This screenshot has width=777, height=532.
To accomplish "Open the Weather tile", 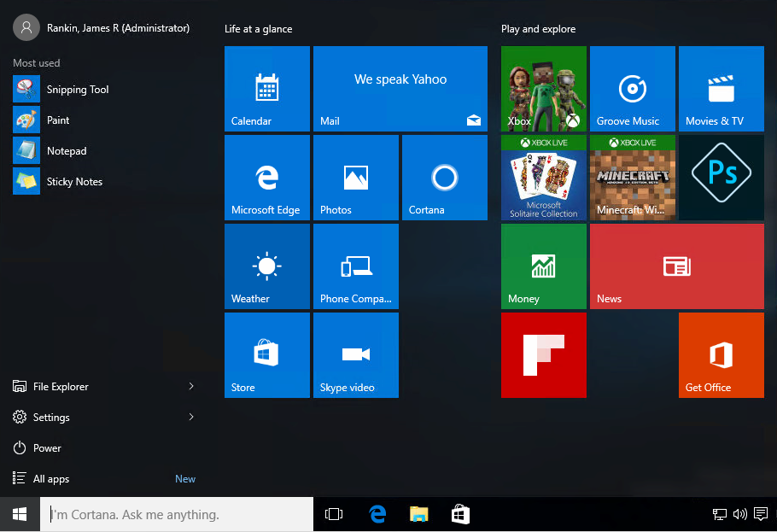I will pyautogui.click(x=267, y=266).
